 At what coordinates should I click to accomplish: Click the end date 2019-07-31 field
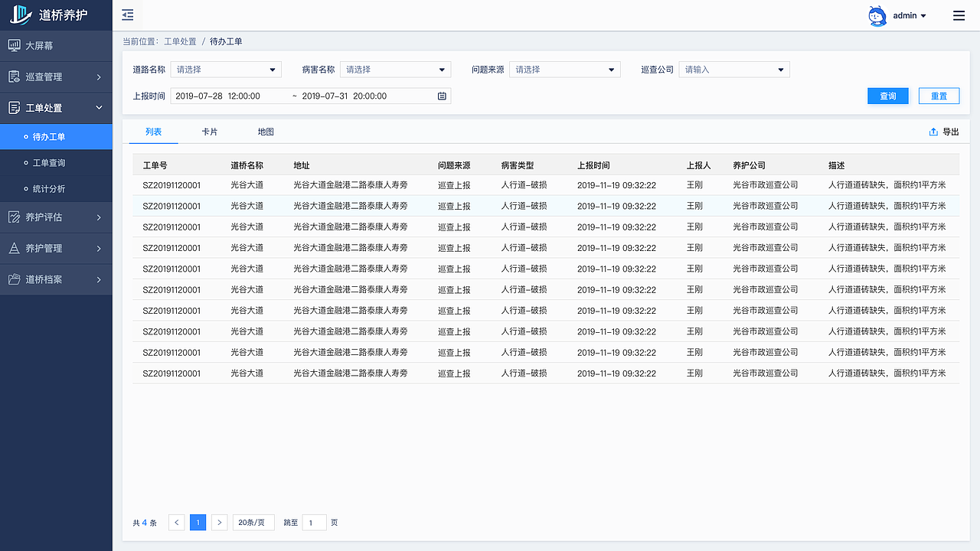tap(345, 96)
